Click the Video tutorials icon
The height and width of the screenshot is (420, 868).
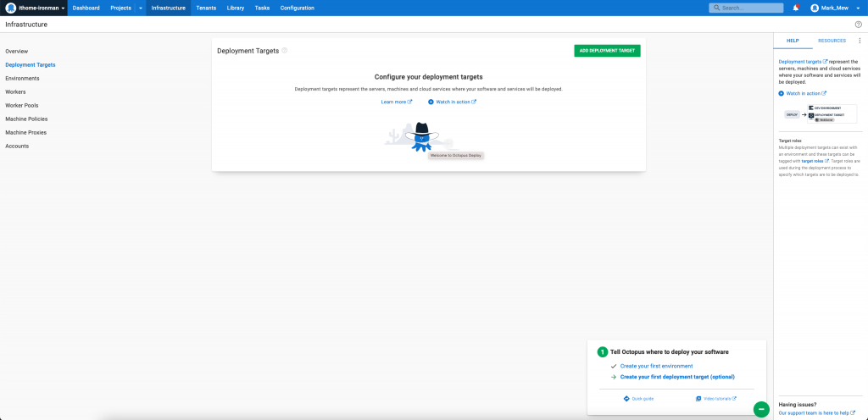click(698, 399)
